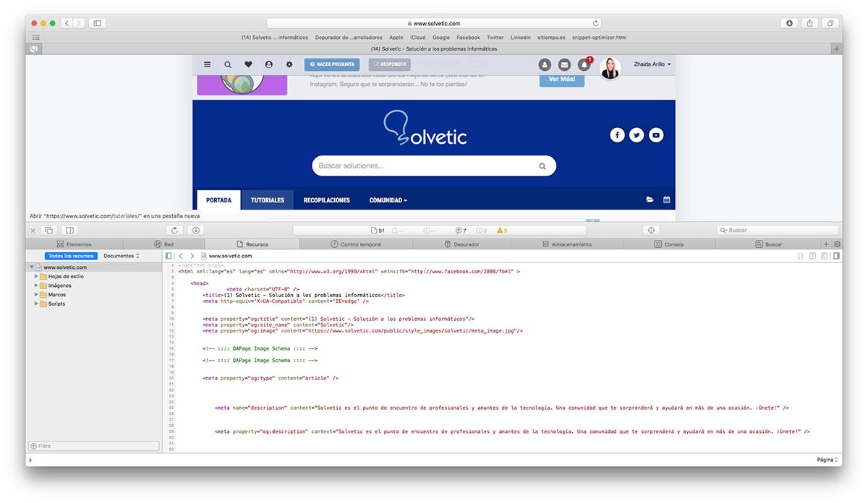
Task: Open the eltiempo.es bookmark
Action: 551,38
